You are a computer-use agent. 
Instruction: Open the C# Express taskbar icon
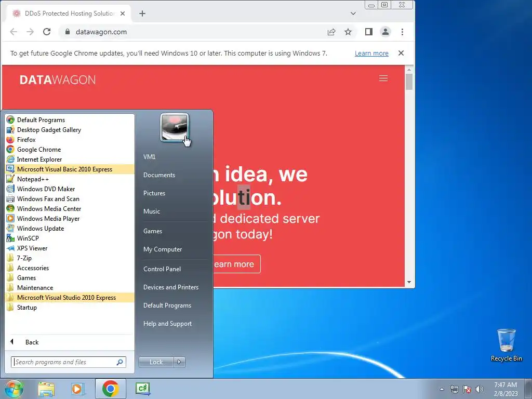click(x=143, y=389)
